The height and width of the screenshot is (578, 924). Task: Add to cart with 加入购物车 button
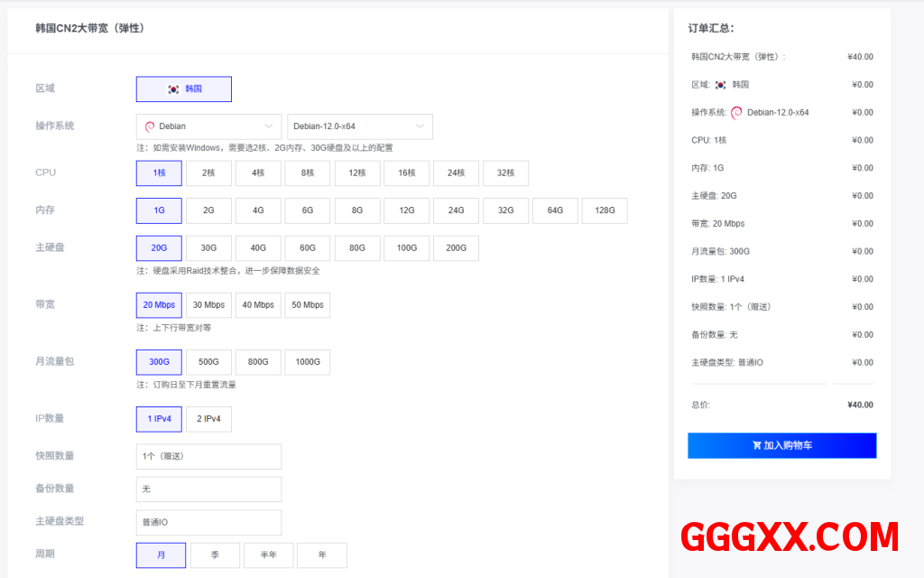pos(781,445)
